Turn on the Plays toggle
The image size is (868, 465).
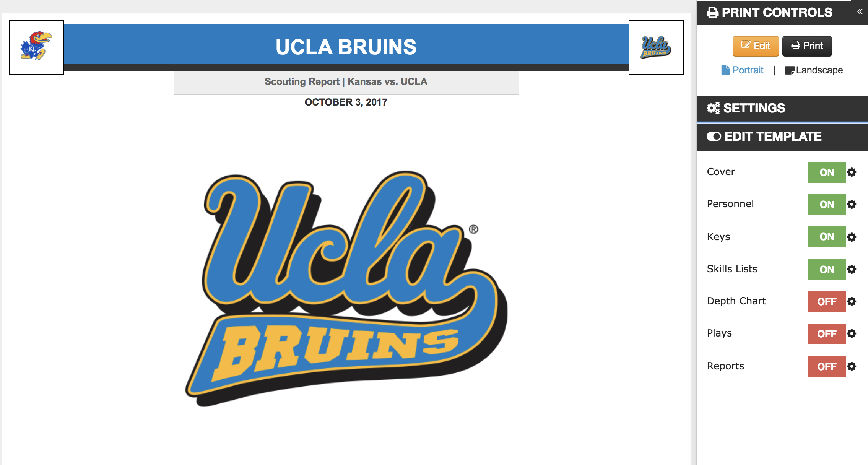[826, 333]
